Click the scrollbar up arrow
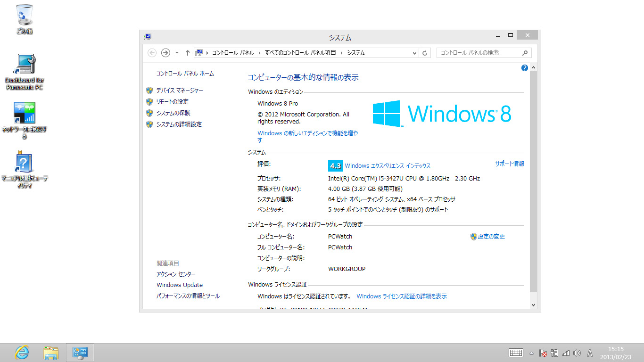The height and width of the screenshot is (362, 644). (534, 68)
